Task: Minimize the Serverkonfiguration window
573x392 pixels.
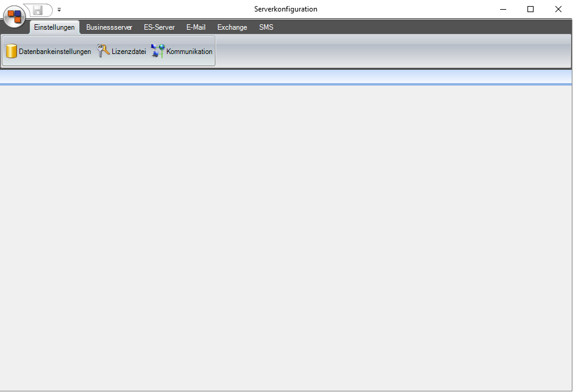Action: (503, 9)
